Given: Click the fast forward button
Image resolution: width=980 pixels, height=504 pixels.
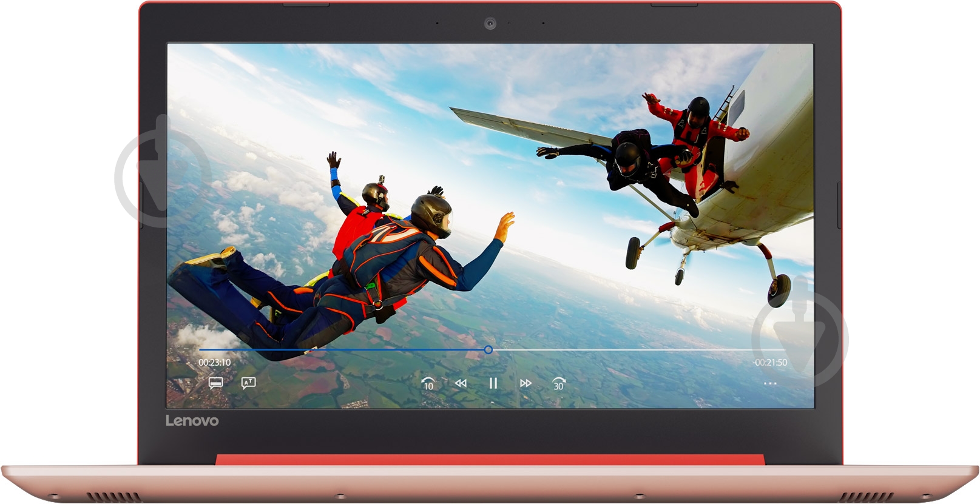Looking at the screenshot, I should tap(525, 383).
